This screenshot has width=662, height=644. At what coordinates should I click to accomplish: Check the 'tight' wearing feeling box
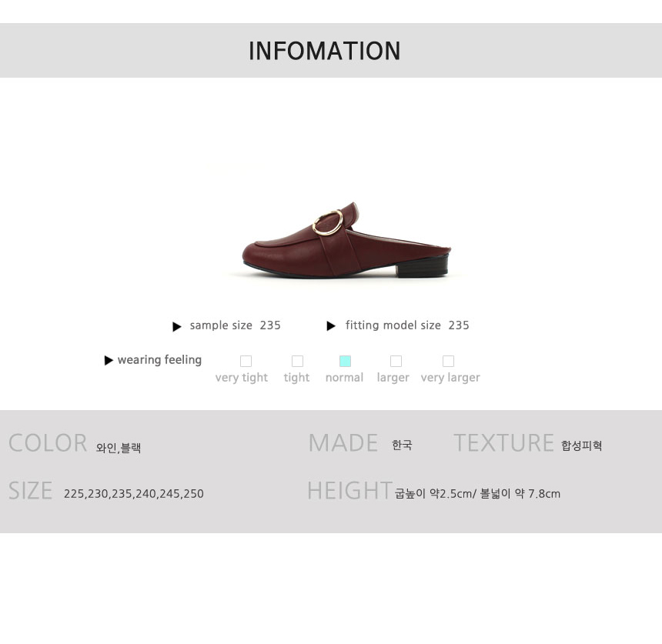coord(297,362)
